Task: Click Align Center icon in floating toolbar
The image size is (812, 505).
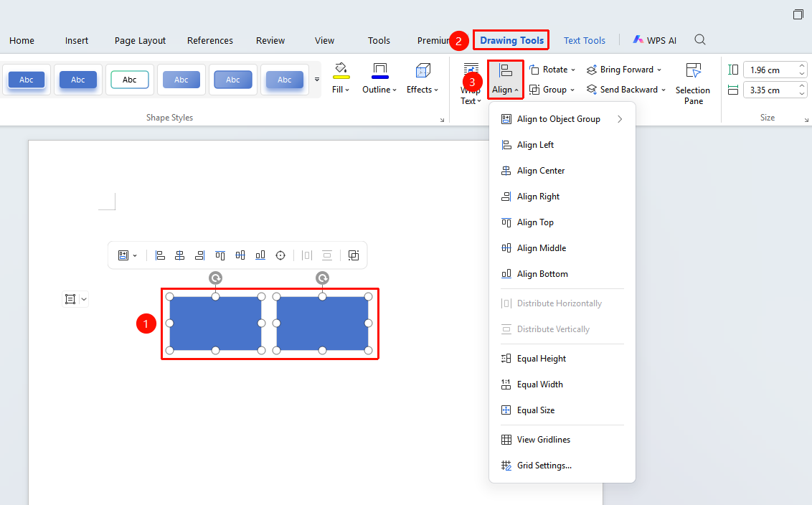Action: 180,255
